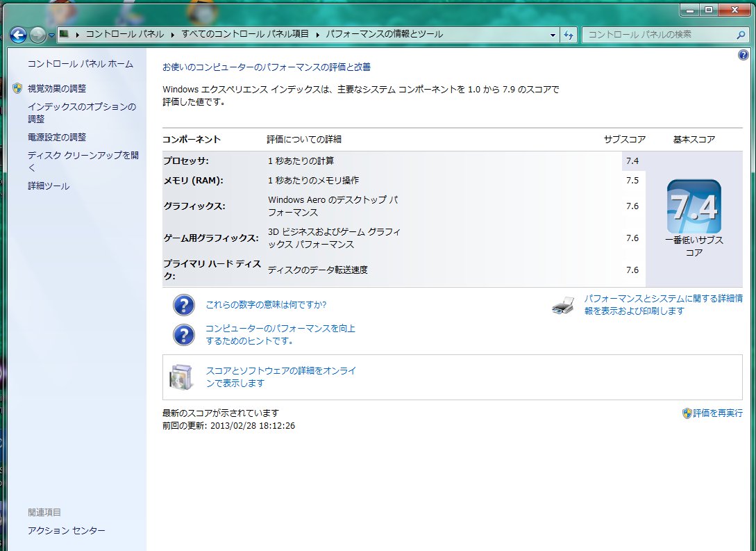Click the 前回の更新: 2013/02/28 18:12:26 text
Screen dimensions: 756x551
pos(228,425)
